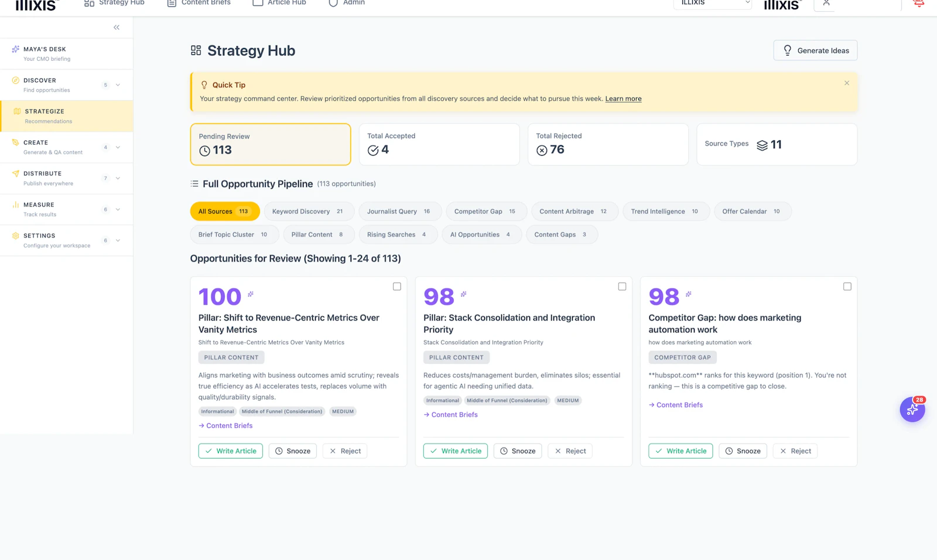Screen dimensions: 937x560
Task: Open Maya's Desk sparkle icon
Action: click(x=15, y=49)
